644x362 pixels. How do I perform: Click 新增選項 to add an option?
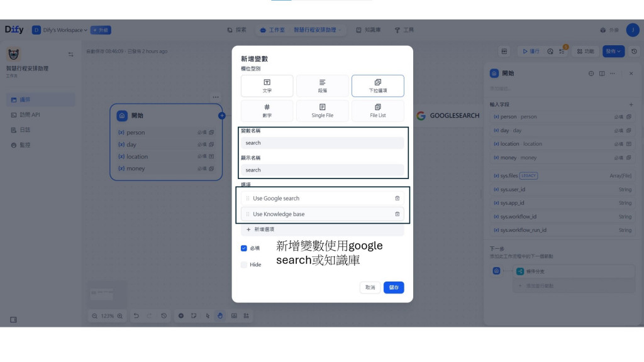[323, 229]
